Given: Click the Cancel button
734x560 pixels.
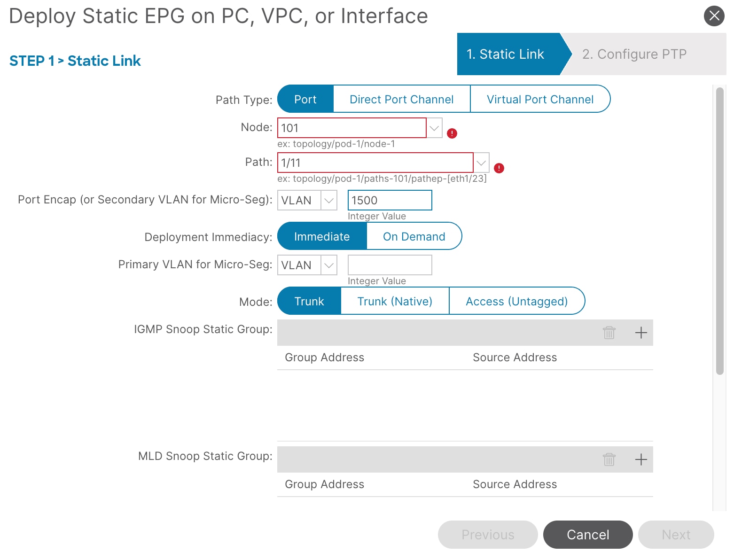Looking at the screenshot, I should coord(588,535).
